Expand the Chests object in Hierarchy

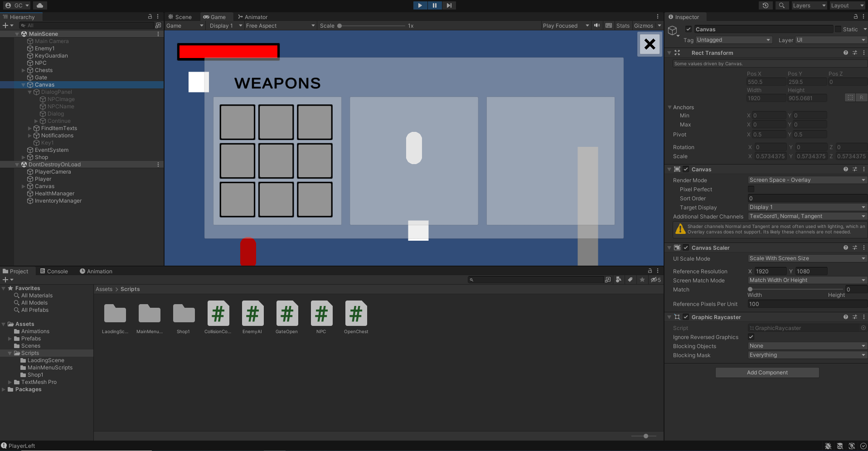(24, 70)
